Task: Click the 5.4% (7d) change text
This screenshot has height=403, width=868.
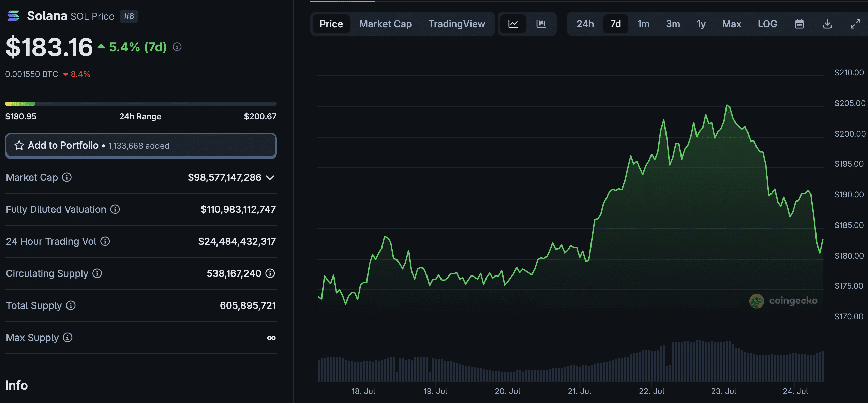Action: pos(138,47)
